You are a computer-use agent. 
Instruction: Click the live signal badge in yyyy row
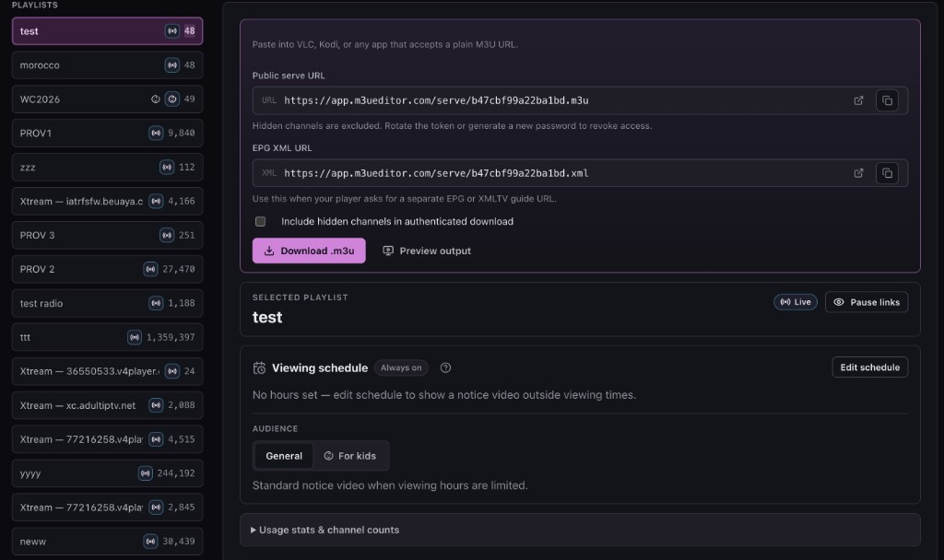pos(145,473)
